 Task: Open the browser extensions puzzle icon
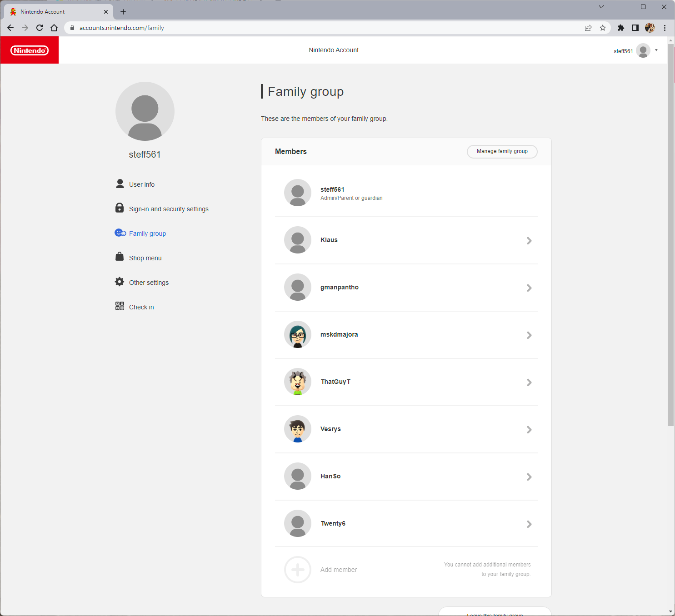(x=621, y=28)
